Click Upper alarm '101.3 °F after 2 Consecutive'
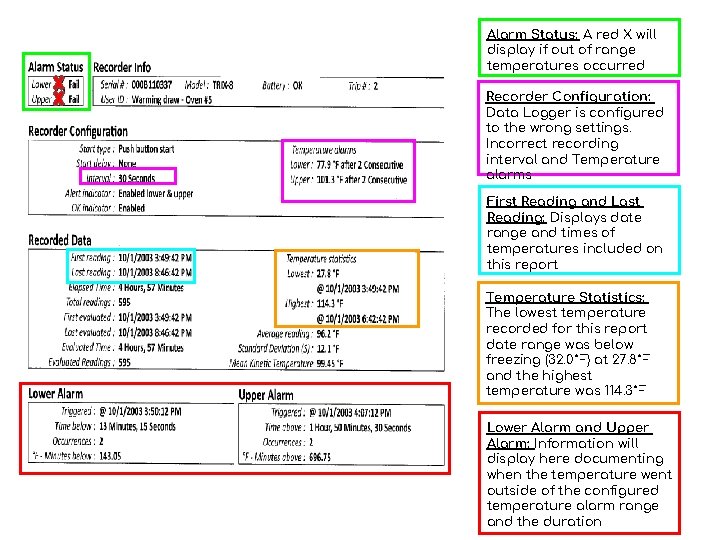 [x=361, y=180]
